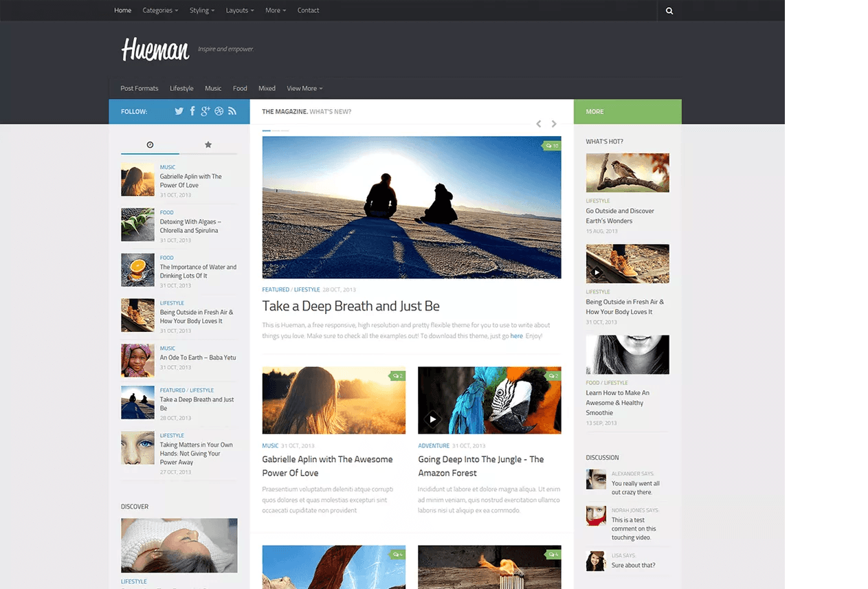Image resolution: width=868 pixels, height=589 pixels.
Task: Open Taking Matters in Your Own Hands title
Action: pos(197,454)
